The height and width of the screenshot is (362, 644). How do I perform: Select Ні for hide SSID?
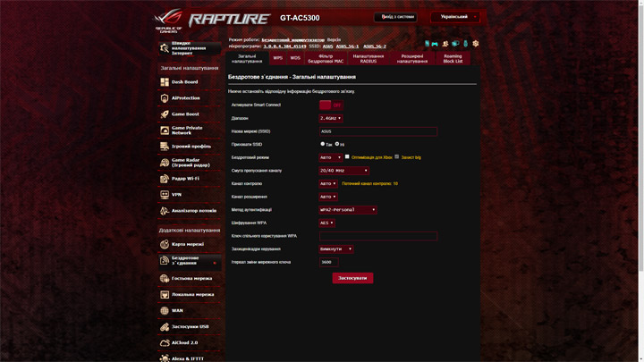click(337, 144)
